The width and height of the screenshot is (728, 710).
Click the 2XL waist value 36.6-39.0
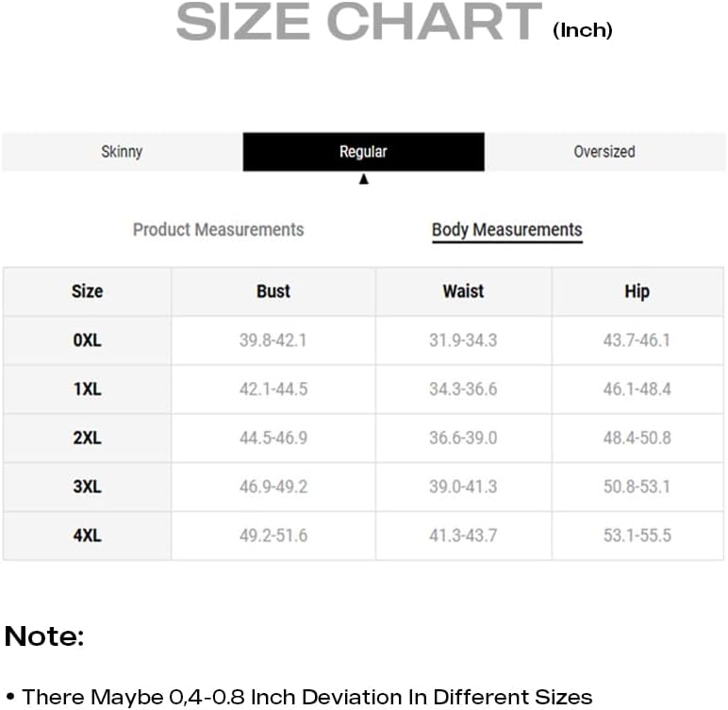463,438
